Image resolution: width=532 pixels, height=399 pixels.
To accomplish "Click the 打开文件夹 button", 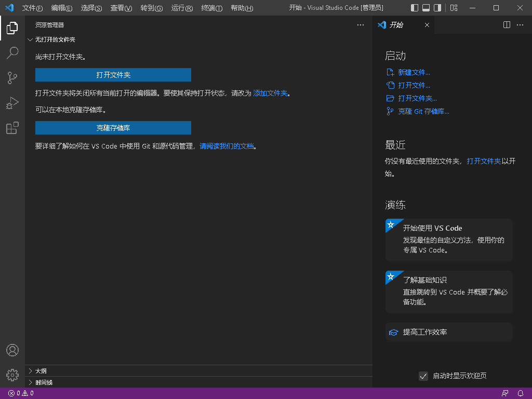I will point(113,75).
